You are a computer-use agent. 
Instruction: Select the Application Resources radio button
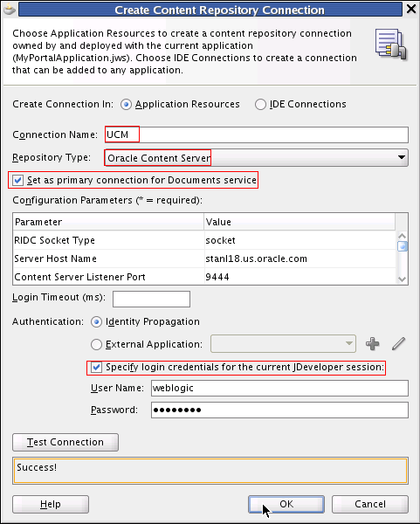[126, 105]
